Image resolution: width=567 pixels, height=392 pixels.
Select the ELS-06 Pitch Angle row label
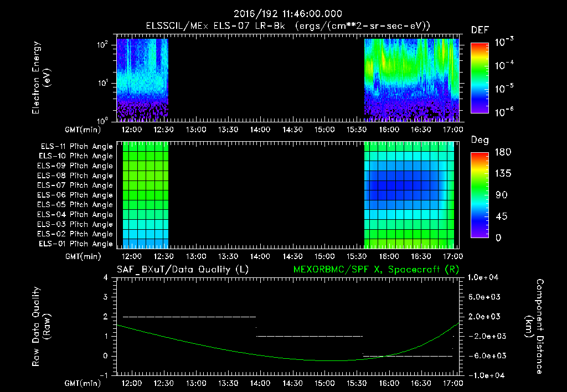[75, 195]
